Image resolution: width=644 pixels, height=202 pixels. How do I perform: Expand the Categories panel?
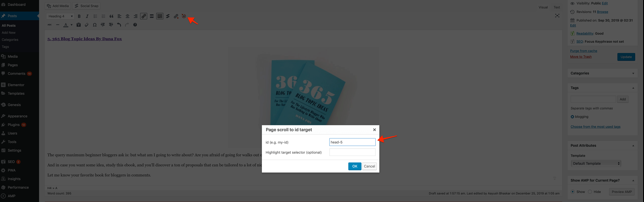coord(633,73)
